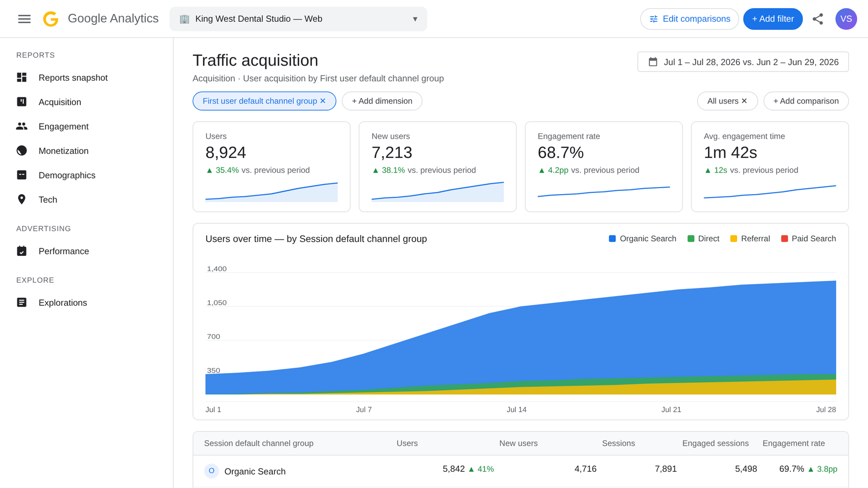This screenshot has height=488, width=868.
Task: Click the Jul 14 axis label
Action: [x=516, y=409]
